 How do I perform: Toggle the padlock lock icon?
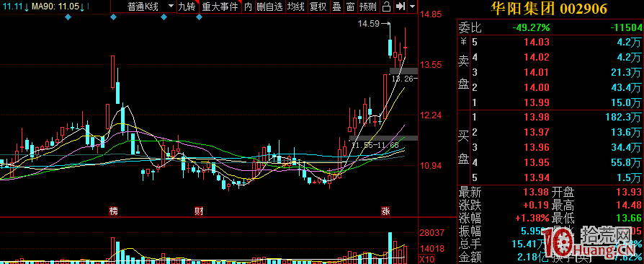click(386, 6)
